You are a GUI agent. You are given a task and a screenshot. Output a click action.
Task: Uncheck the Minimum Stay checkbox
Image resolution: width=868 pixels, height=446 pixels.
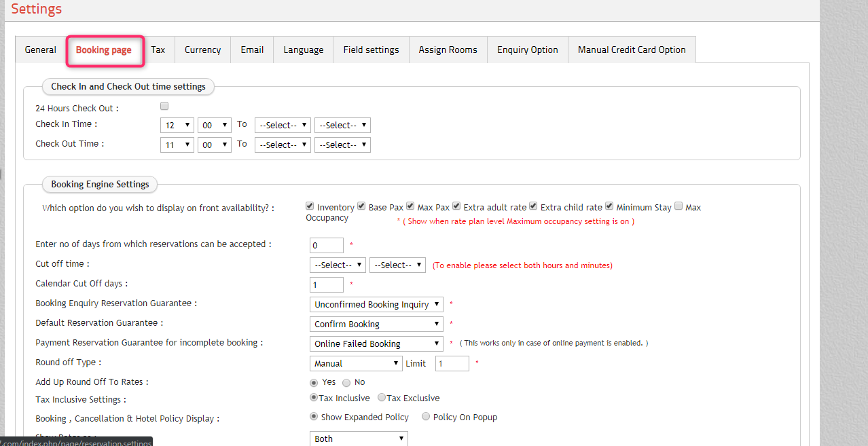click(x=610, y=206)
